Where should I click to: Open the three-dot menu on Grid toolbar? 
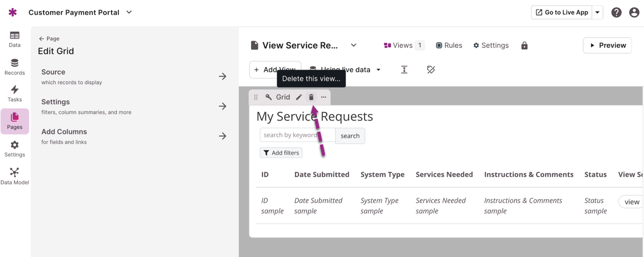pos(324,97)
